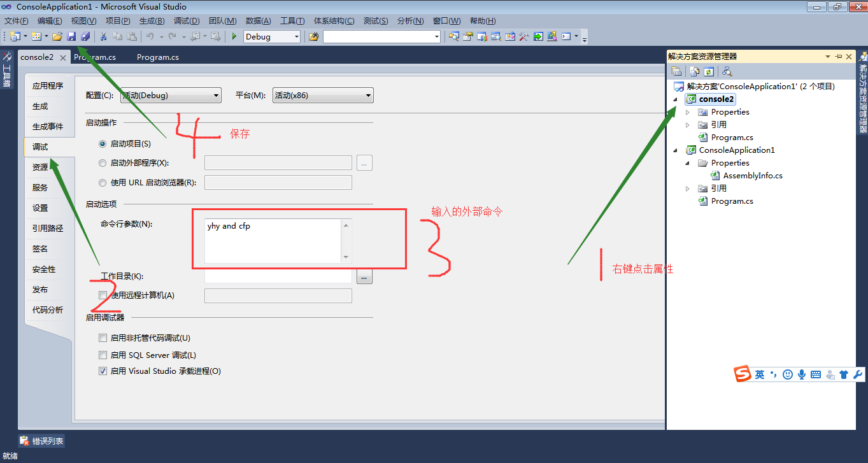Select Program.cs under console2 project
Screen dimensions: 868x463
point(732,138)
